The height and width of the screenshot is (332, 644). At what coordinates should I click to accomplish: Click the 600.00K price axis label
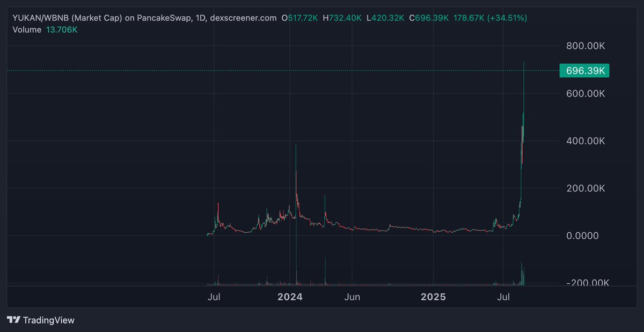tap(586, 94)
